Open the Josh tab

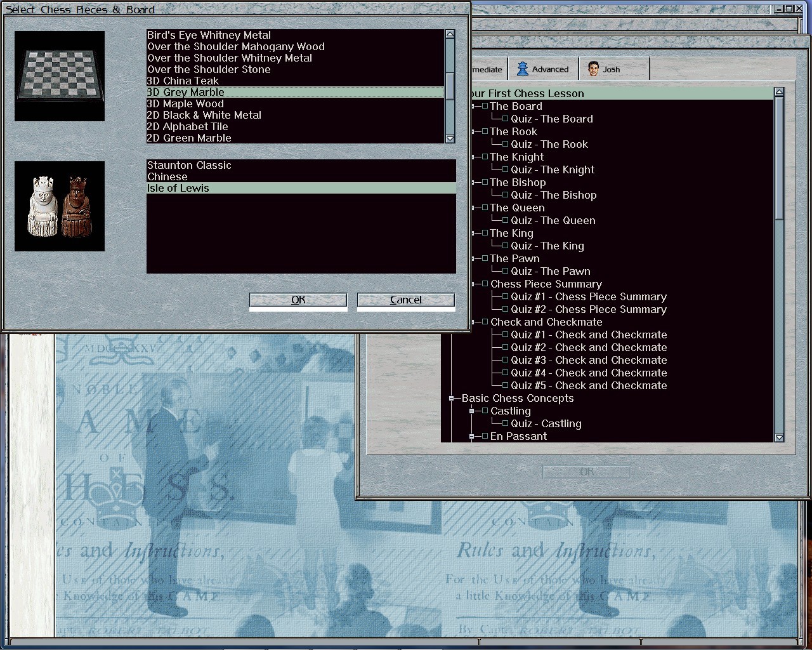point(612,69)
